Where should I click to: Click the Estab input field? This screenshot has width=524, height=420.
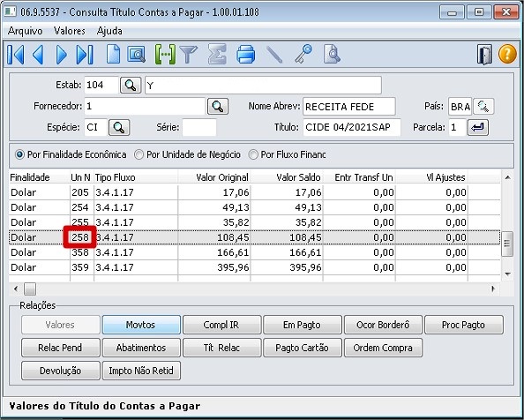101,85
